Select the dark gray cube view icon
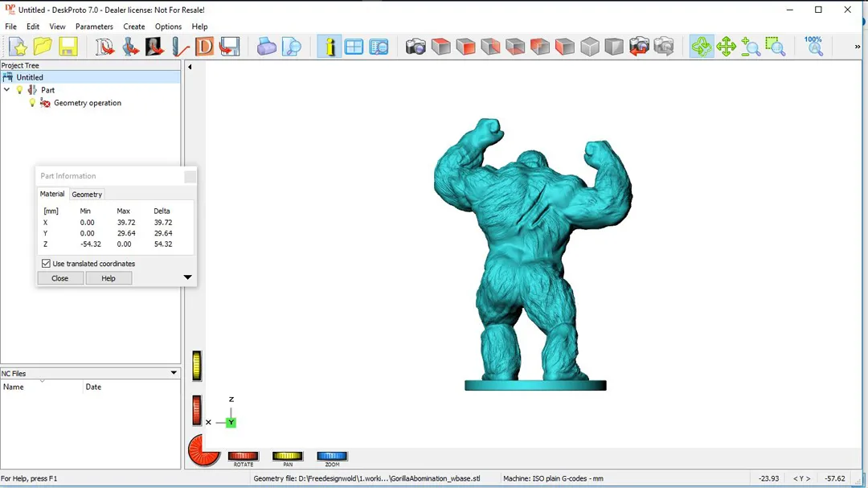 [614, 47]
